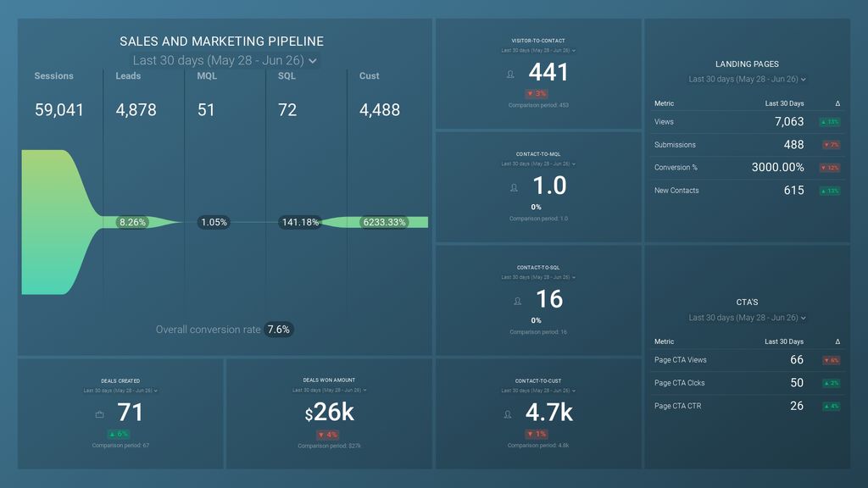868x488 pixels.
Task: Click the Submissions row value 488
Action: [x=793, y=145]
